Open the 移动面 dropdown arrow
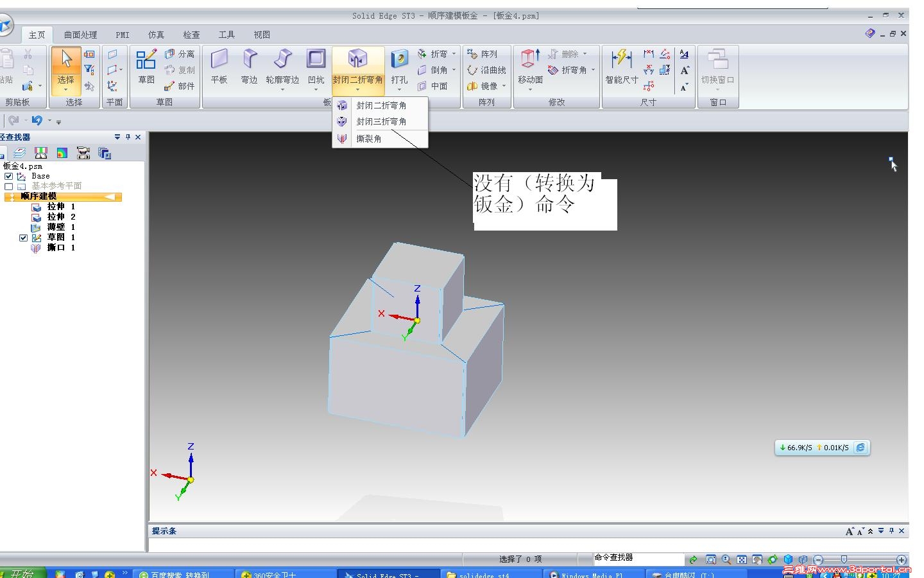924x578 pixels. (x=530, y=89)
